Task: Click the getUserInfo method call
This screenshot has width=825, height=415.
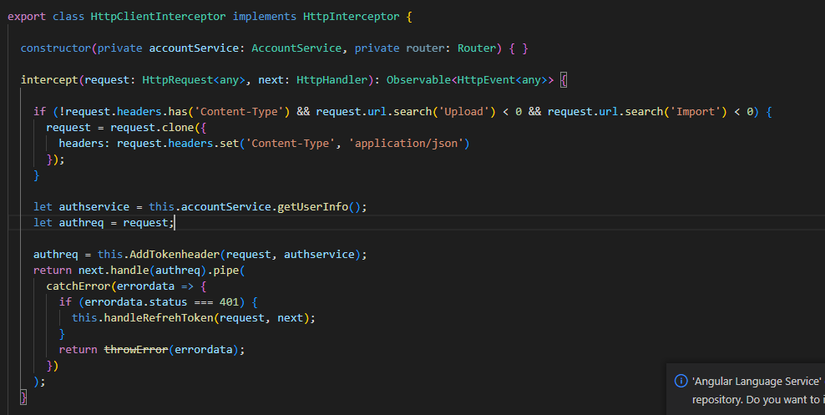Action: coord(313,207)
